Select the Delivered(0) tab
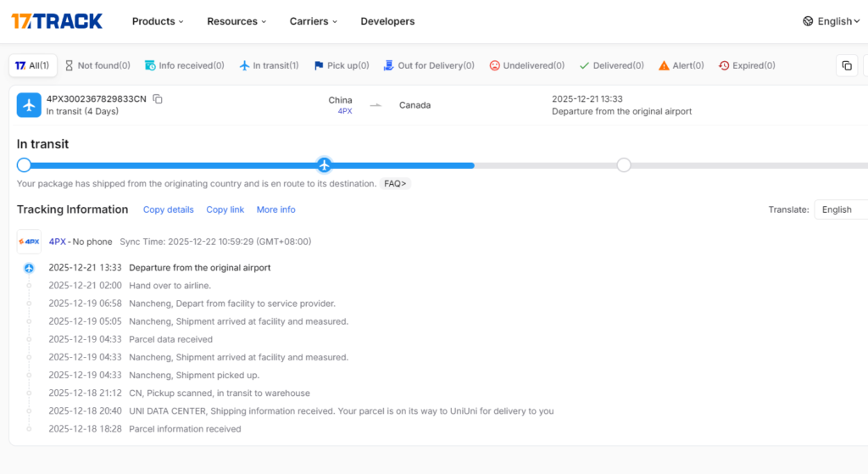Screen dimensions: 868x474 coord(612,65)
